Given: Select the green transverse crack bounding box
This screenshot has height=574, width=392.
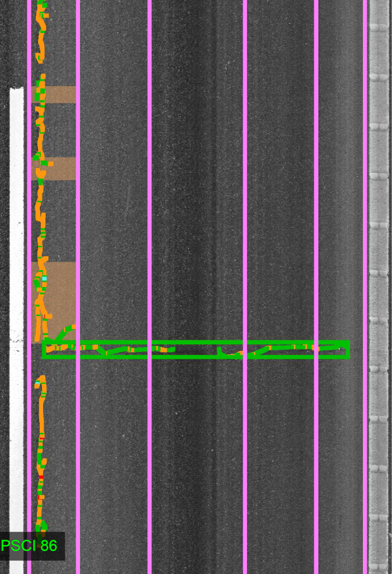Looking at the screenshot, I should pyautogui.click(x=196, y=341).
